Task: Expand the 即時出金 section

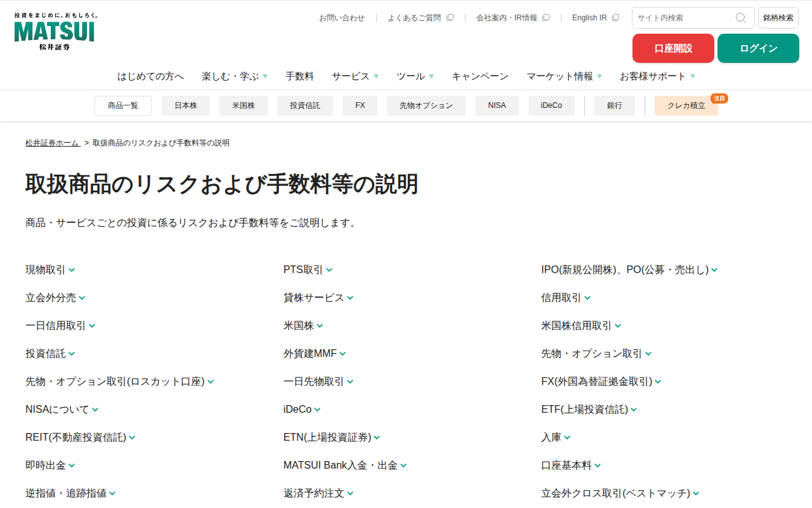Action: (50, 465)
